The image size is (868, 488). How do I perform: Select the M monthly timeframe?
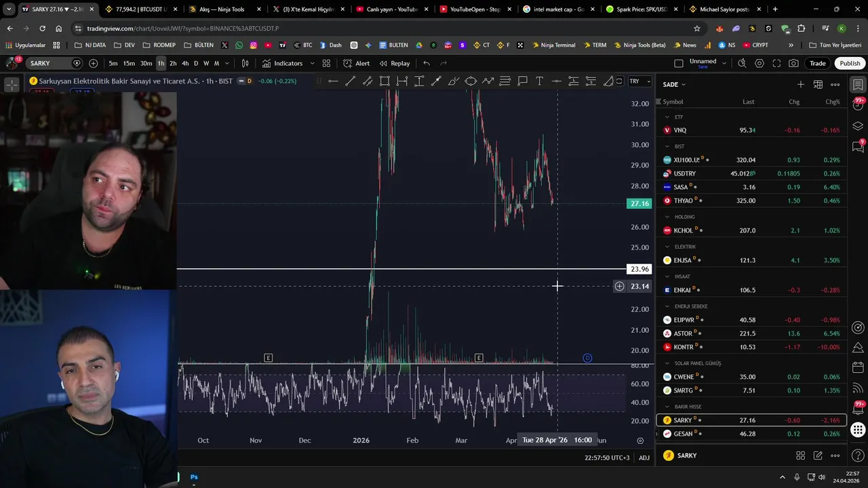(x=216, y=63)
